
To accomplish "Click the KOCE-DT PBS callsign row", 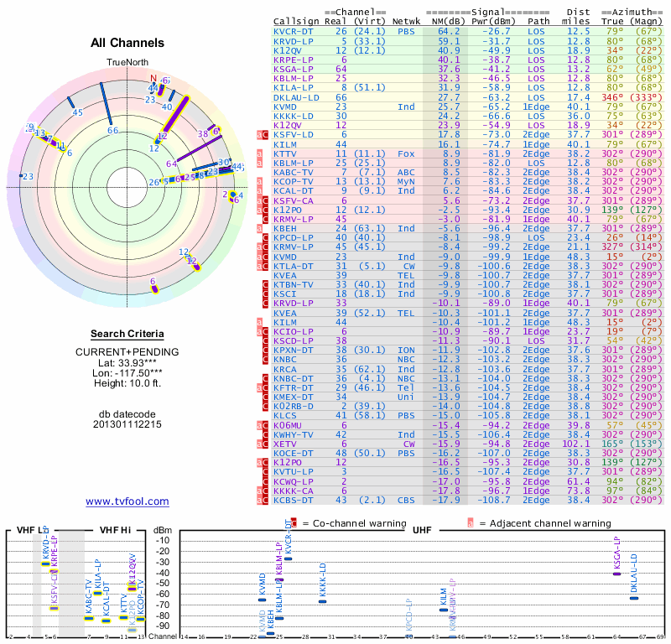I will tap(293, 453).
